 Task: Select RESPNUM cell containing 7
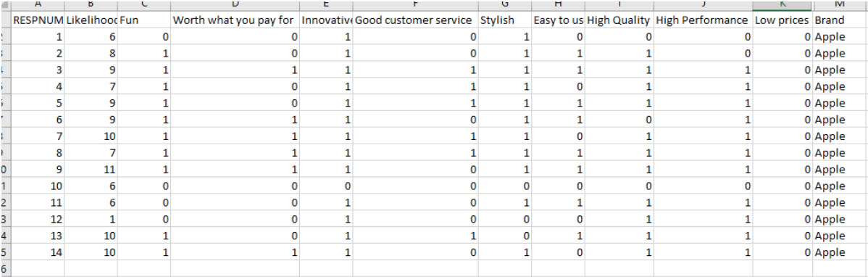click(38, 136)
